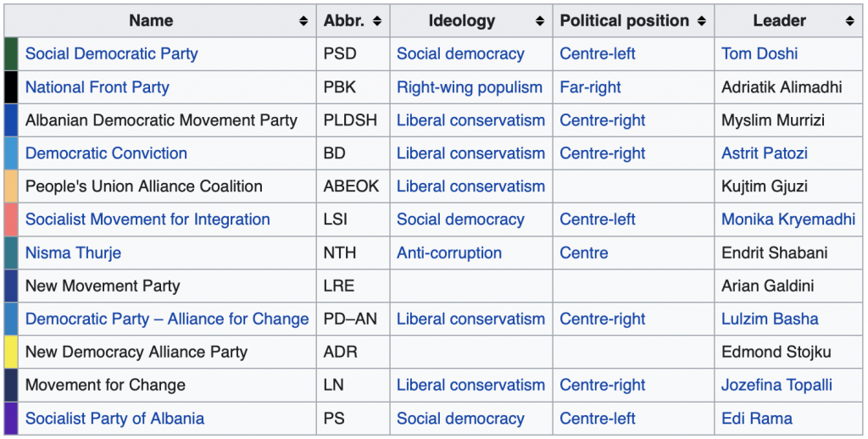
Task: Sort by Ideology column arrows
Action: (540, 21)
